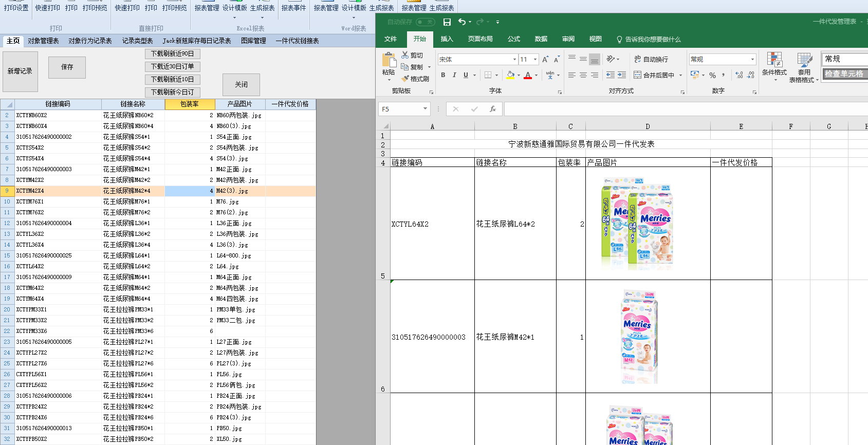This screenshot has height=445, width=868.
Task: Toggle italic formatting
Action: tap(454, 75)
